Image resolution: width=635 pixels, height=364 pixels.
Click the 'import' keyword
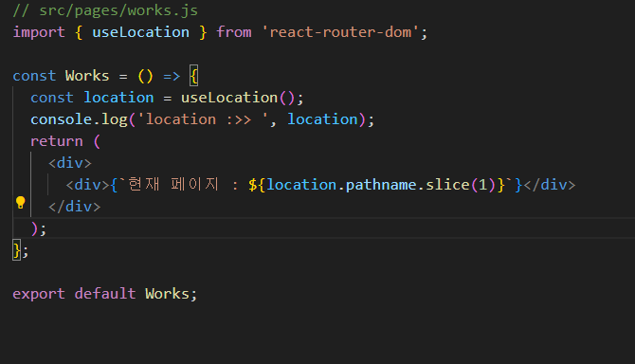coord(39,32)
